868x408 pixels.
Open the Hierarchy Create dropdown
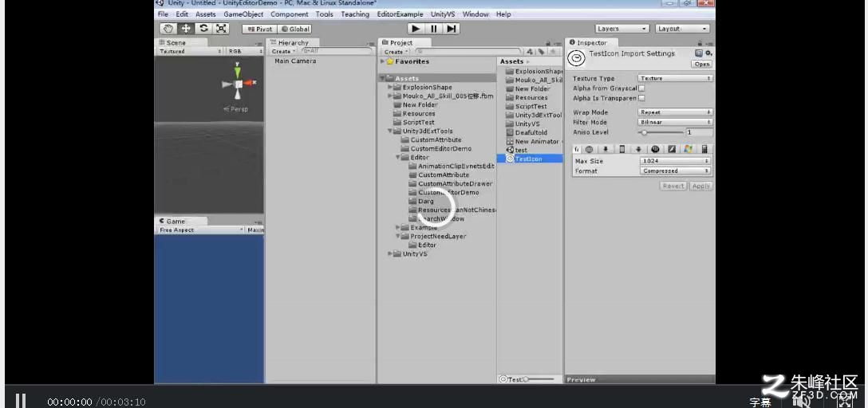pos(284,52)
